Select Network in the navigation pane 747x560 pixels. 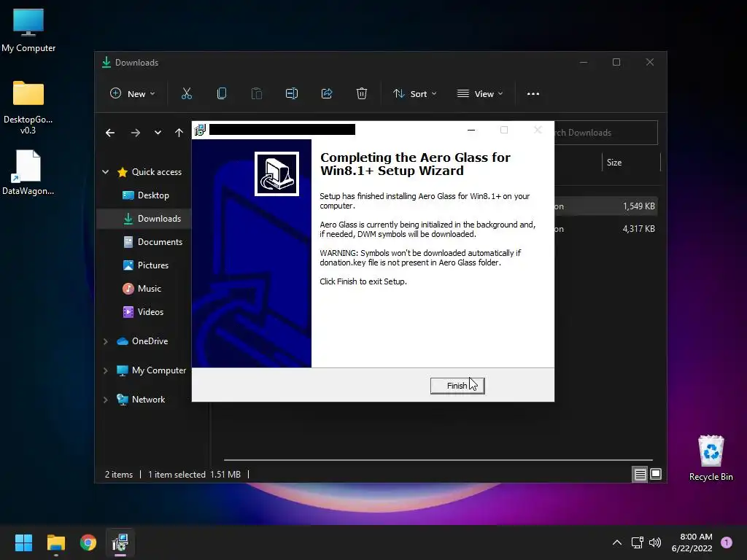pos(141,400)
